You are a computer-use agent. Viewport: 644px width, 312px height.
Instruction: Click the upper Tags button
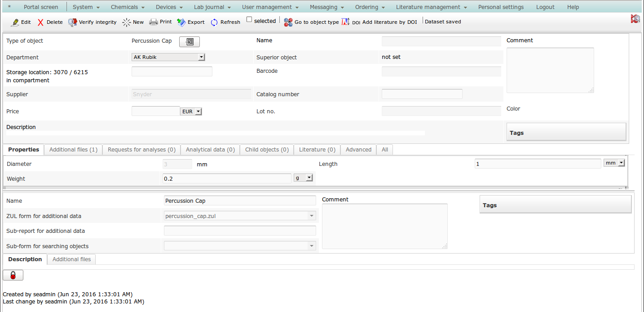tap(566, 133)
